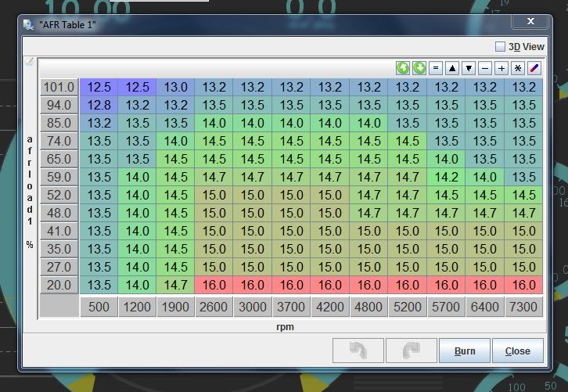Click the redo arrow button
The height and width of the screenshot is (392, 568).
point(411,351)
